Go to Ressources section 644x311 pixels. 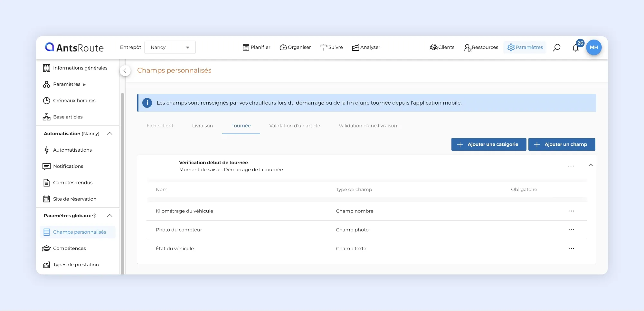coord(481,47)
